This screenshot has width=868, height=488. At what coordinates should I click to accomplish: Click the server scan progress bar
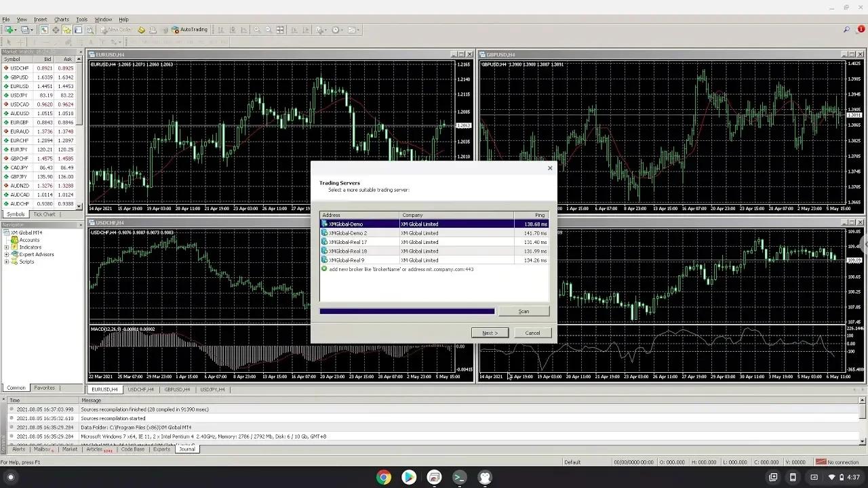point(407,311)
